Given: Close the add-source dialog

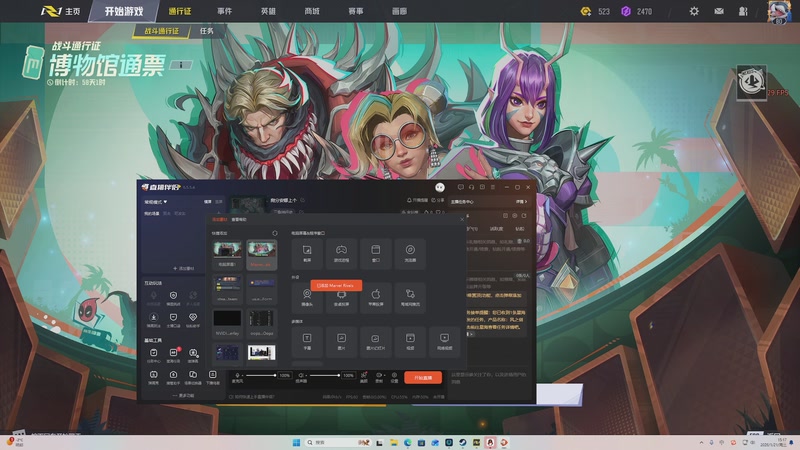Looking at the screenshot, I should click(462, 219).
